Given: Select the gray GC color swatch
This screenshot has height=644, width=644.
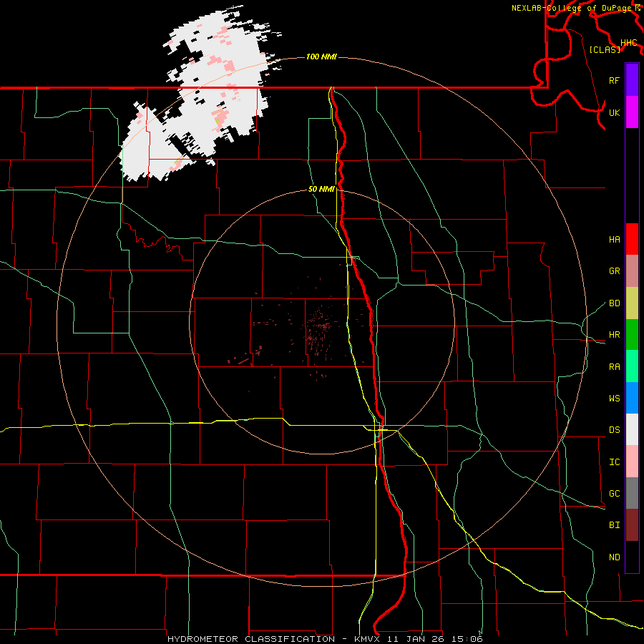Looking at the screenshot, I should pos(632,493).
